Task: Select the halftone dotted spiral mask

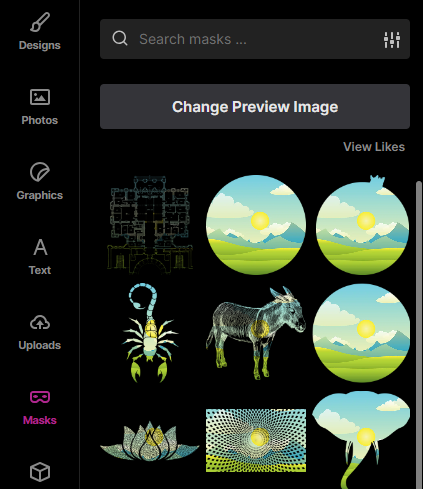Action: 256,440
